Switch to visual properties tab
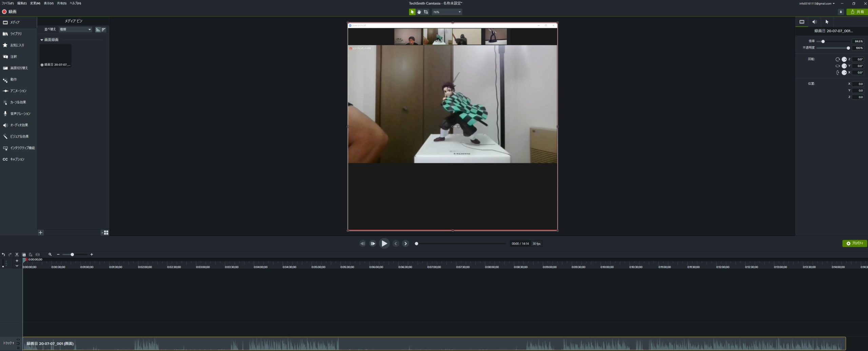The width and height of the screenshot is (868, 351). 802,22
